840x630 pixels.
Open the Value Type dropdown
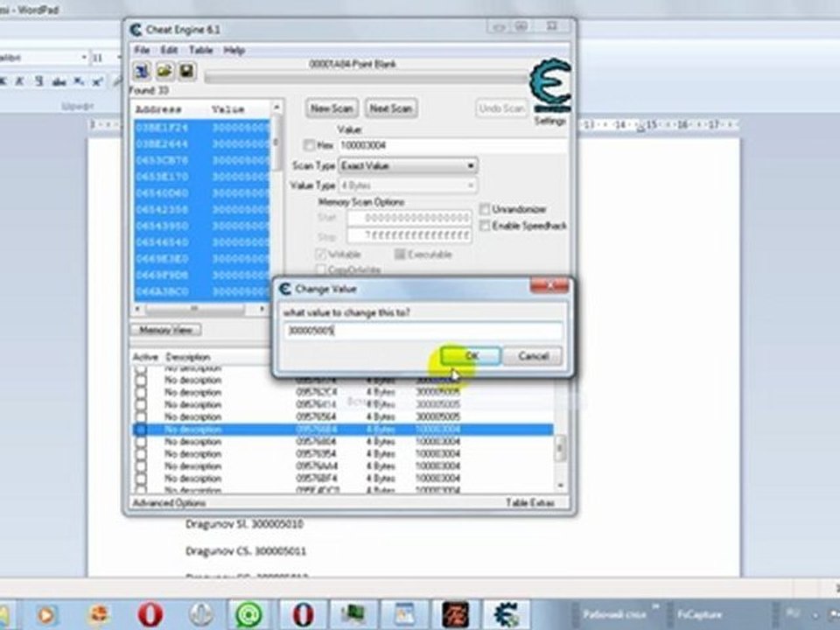(409, 185)
